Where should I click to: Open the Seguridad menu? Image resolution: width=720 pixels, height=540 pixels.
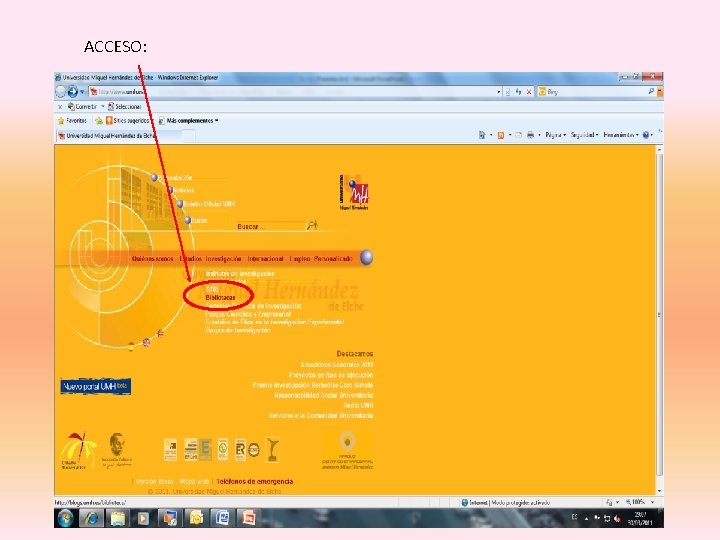point(584,135)
